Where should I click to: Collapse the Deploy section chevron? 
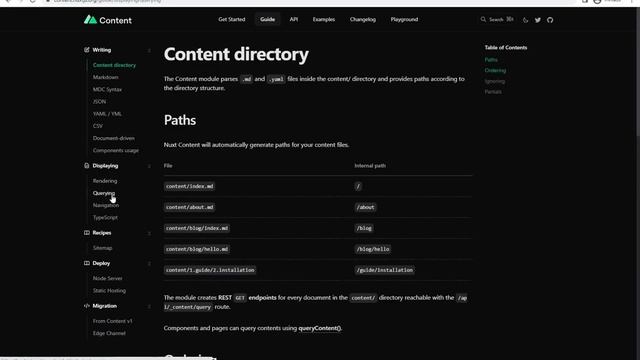[149, 264]
